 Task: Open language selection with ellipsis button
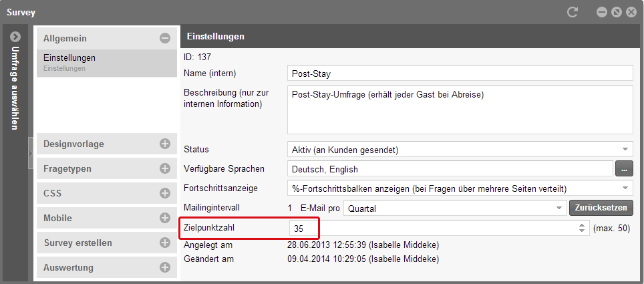pos(624,169)
